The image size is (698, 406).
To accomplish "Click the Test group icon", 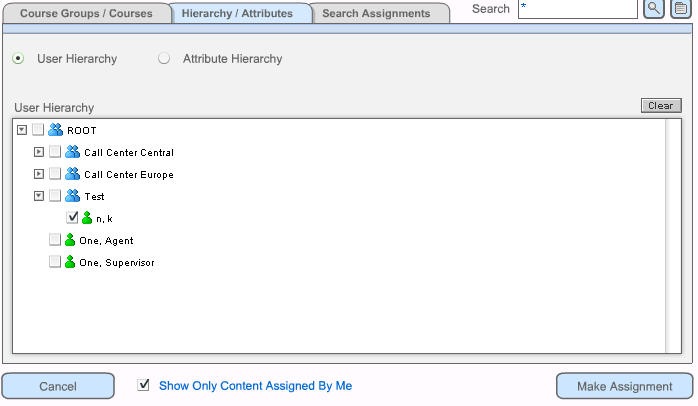I will (x=72, y=196).
